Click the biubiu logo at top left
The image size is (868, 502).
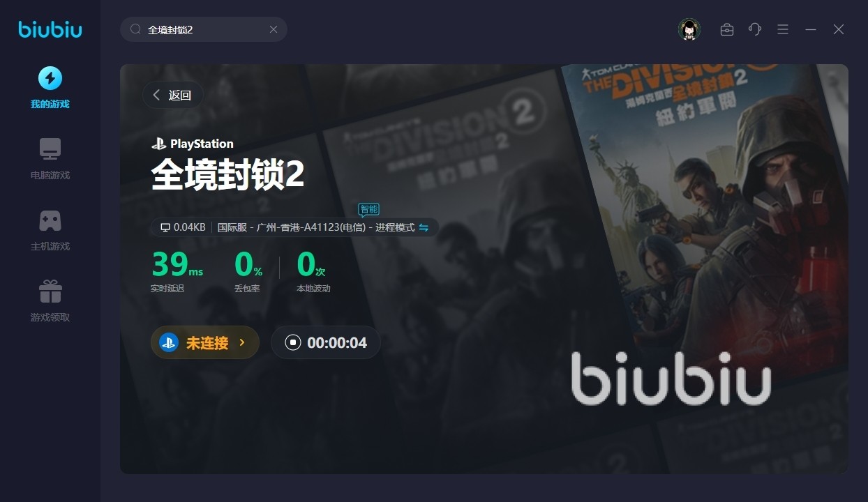point(50,29)
